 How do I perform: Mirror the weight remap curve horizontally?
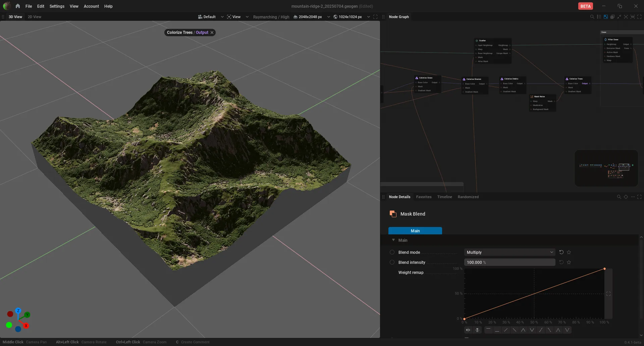pyautogui.click(x=468, y=330)
